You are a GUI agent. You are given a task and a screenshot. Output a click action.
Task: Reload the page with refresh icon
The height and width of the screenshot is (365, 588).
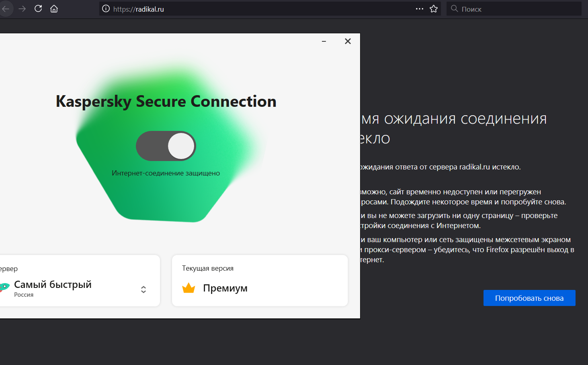coord(38,8)
